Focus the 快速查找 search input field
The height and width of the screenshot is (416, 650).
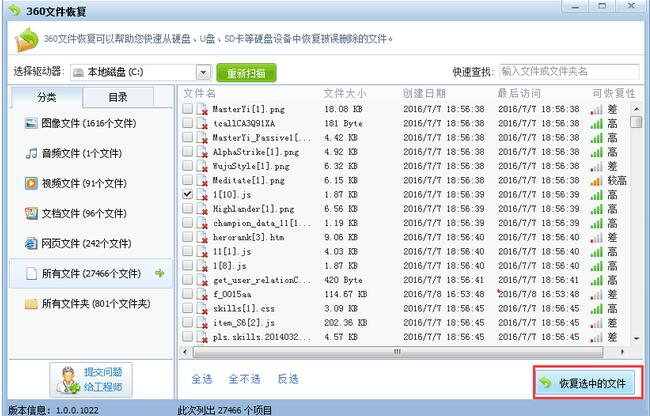[569, 72]
